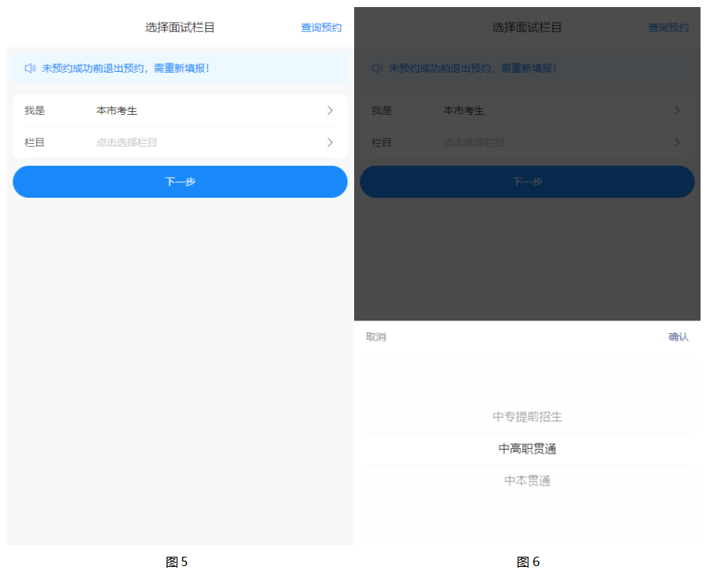The image size is (706, 588).
Task: Click 栏目 row chevron on dimmed right screen
Action: (x=677, y=142)
